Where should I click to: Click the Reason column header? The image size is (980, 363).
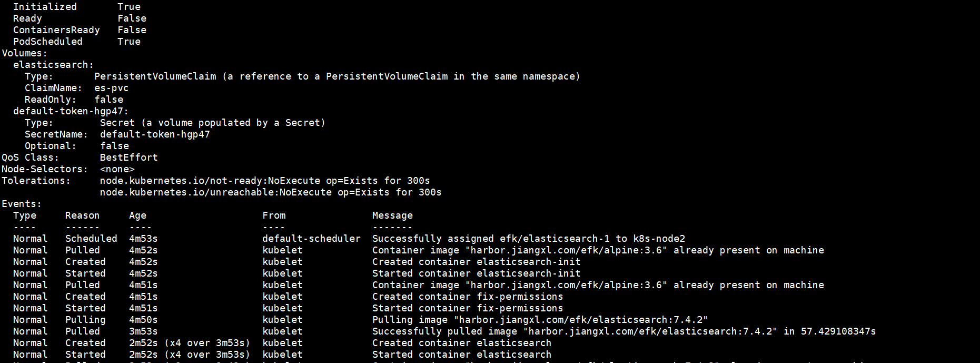82,215
